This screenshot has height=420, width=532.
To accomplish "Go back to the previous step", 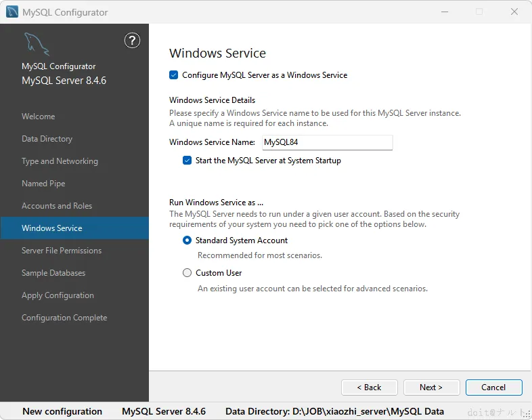I will tap(370, 387).
